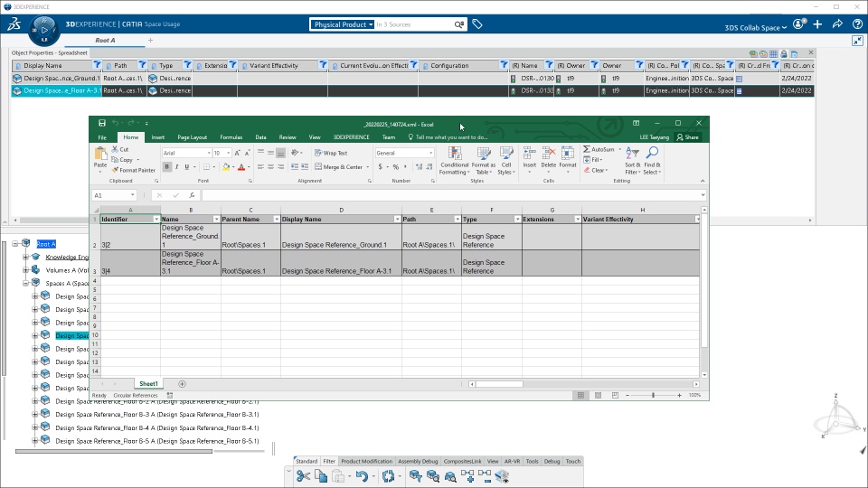Toggle Underline formatting in Excel

[186, 166]
